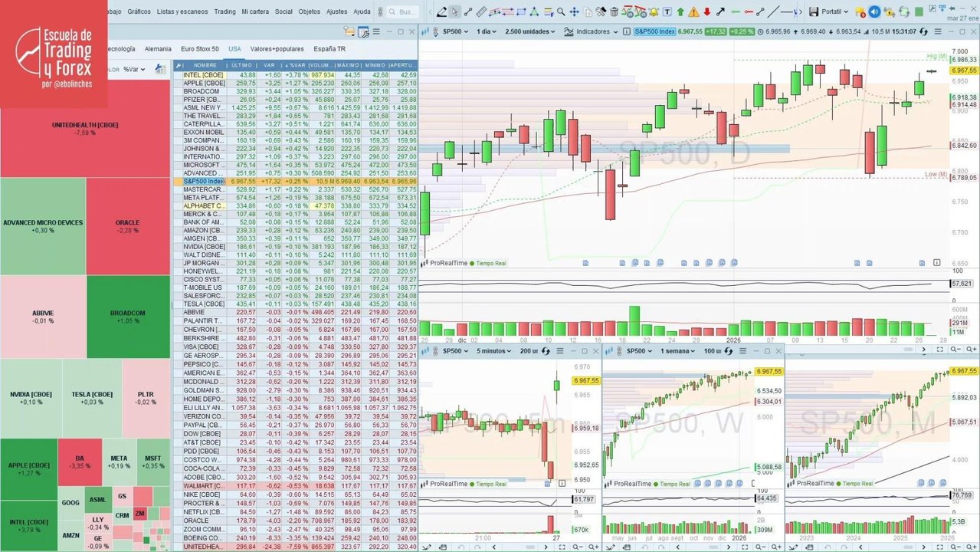This screenshot has height=552, width=980.
Task: Select the S&P500 Index highlighted row
Action: pos(295,180)
